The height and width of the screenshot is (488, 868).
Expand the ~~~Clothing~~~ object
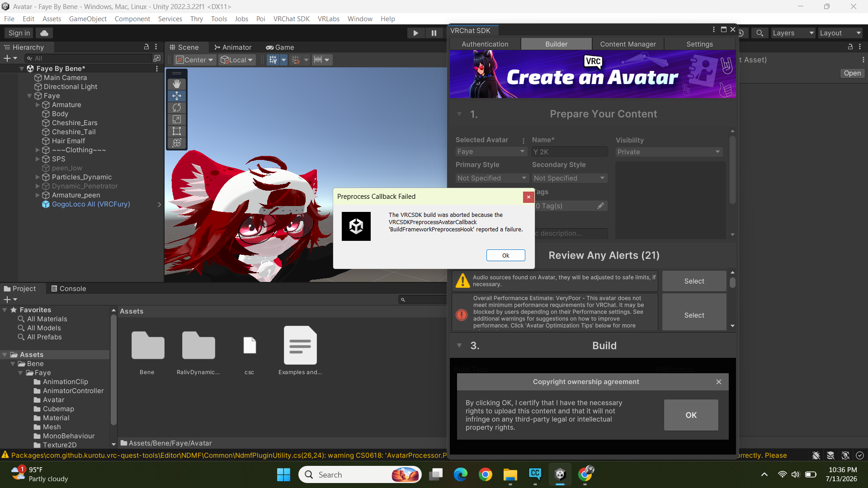point(38,150)
